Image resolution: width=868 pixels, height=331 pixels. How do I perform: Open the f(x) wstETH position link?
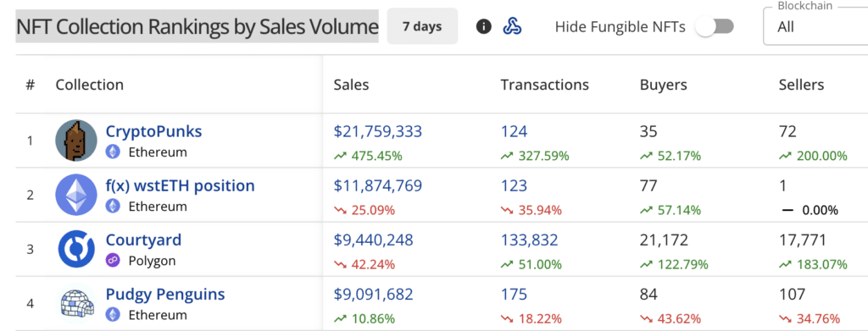pos(180,185)
